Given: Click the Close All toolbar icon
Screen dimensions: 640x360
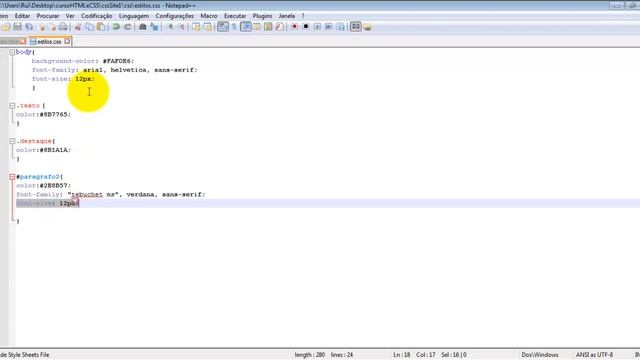Looking at the screenshot, I should tap(52, 27).
